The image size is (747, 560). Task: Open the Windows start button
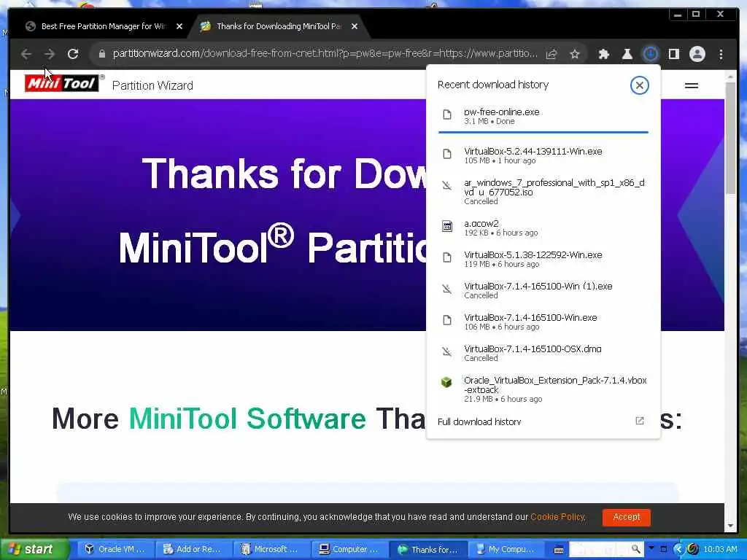click(34, 549)
